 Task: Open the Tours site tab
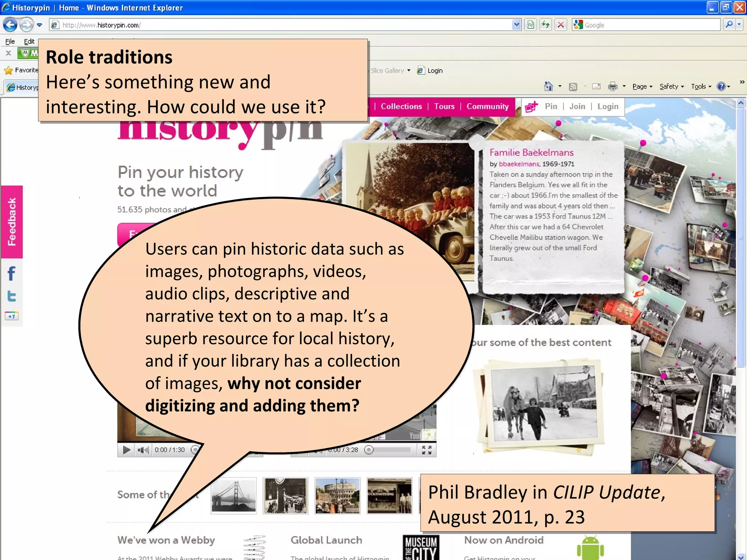click(444, 106)
